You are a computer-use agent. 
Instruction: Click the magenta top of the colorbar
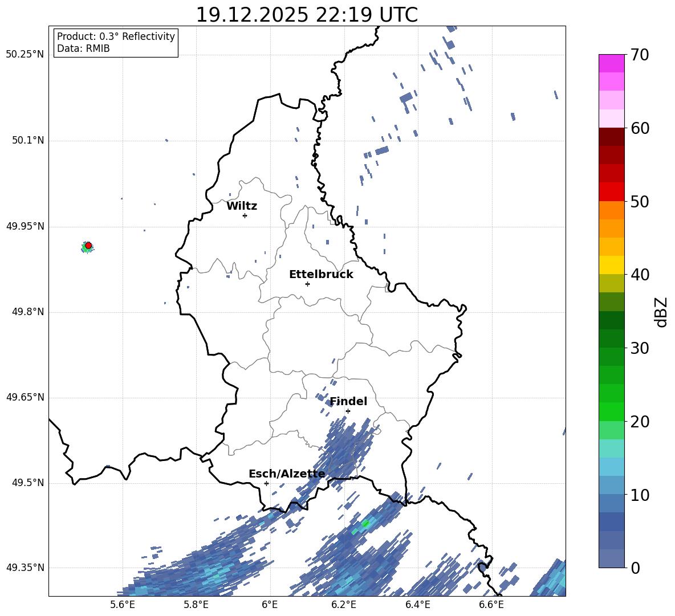pyautogui.click(x=611, y=63)
